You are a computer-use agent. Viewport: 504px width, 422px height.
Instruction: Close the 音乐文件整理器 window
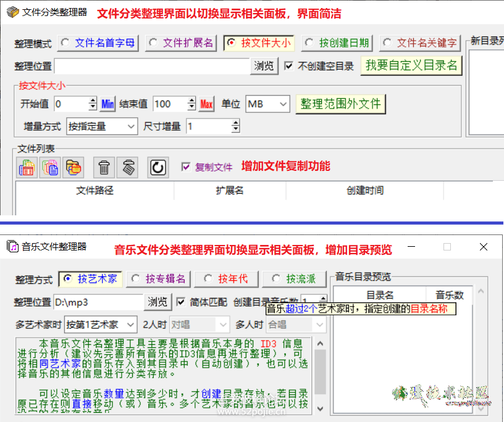tap(484, 247)
